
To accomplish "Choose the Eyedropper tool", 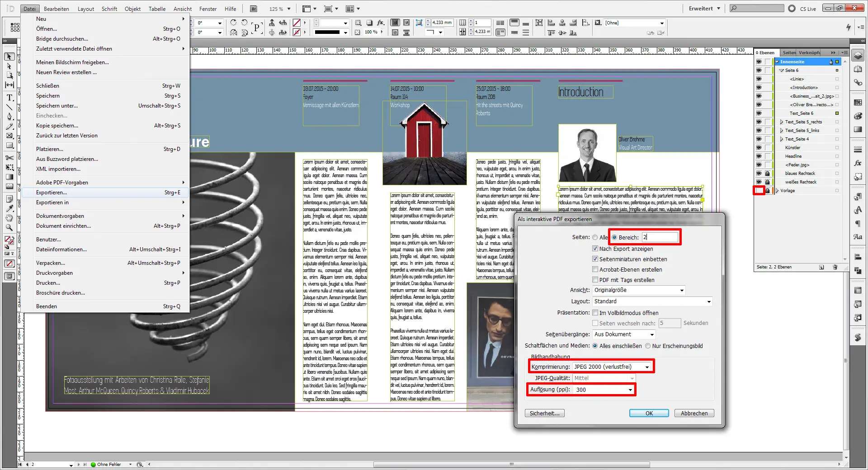I will click(x=9, y=208).
